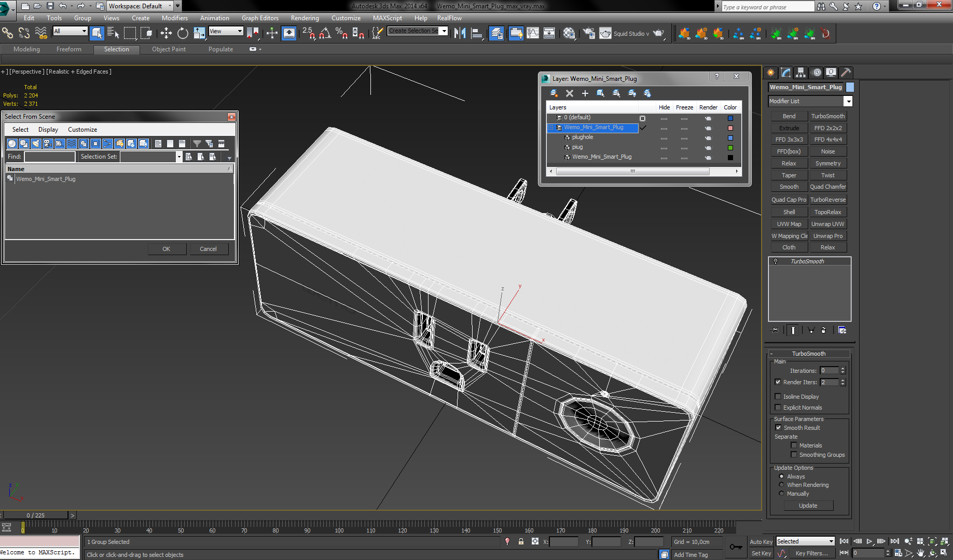The width and height of the screenshot is (953, 560).
Task: Select the Rotate transform tool
Action: 183,33
